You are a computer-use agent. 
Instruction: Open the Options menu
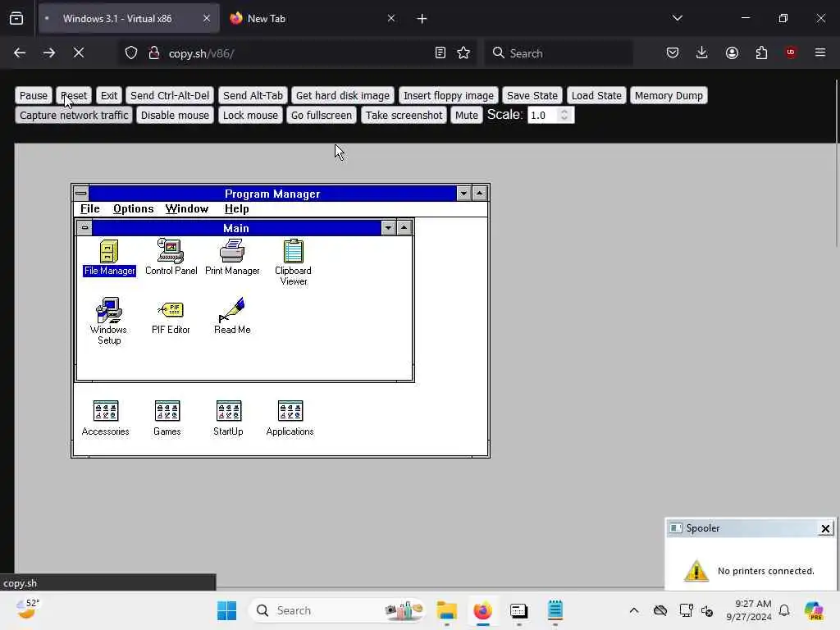pos(134,209)
